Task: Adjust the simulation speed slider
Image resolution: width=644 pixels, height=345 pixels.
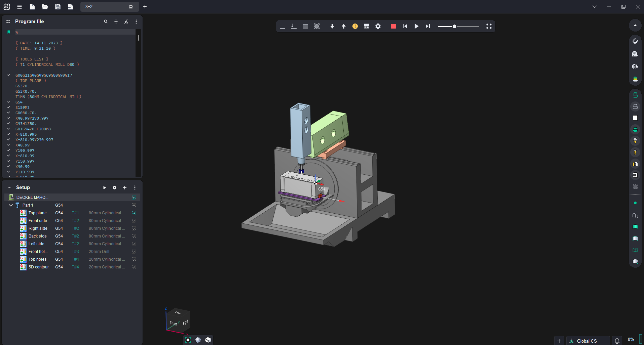Action: point(454,26)
